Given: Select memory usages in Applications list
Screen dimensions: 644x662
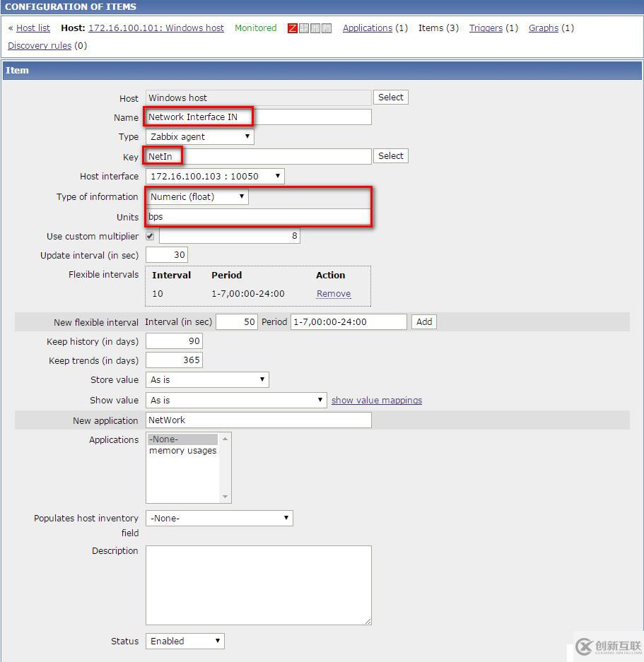Looking at the screenshot, I should click(182, 451).
